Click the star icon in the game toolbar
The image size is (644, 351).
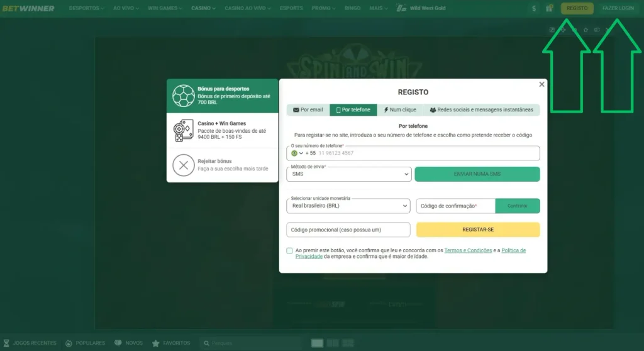pos(586,30)
